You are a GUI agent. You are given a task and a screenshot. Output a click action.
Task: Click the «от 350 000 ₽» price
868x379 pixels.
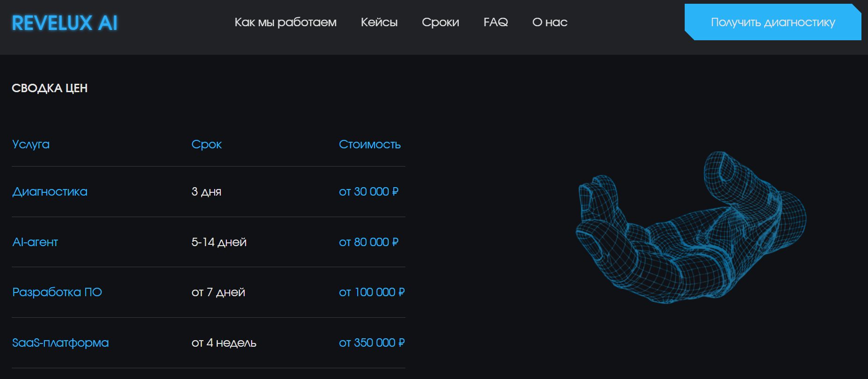pos(372,343)
